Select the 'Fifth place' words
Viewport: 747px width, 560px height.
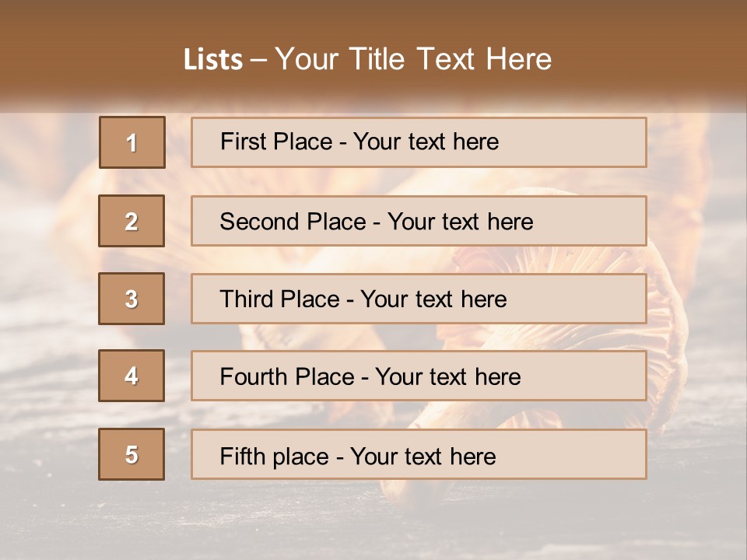point(274,456)
